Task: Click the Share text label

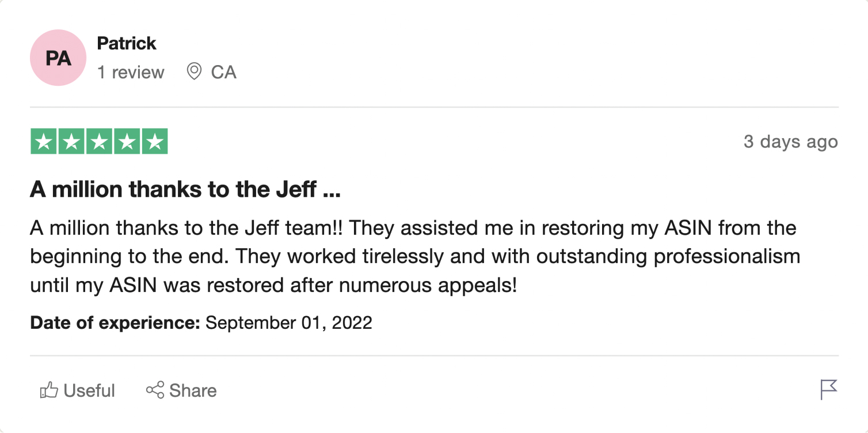Action: (193, 390)
